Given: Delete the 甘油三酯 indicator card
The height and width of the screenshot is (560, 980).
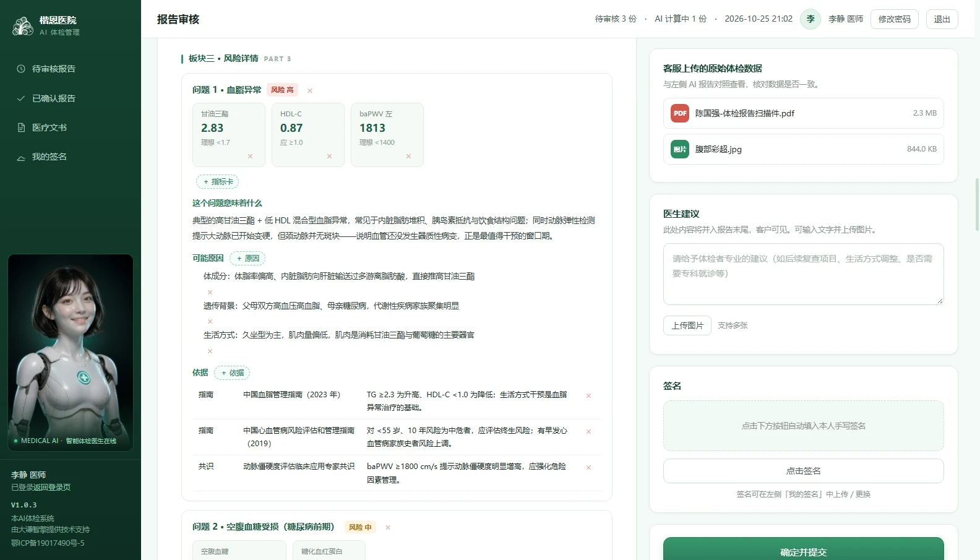Looking at the screenshot, I should pyautogui.click(x=250, y=157).
